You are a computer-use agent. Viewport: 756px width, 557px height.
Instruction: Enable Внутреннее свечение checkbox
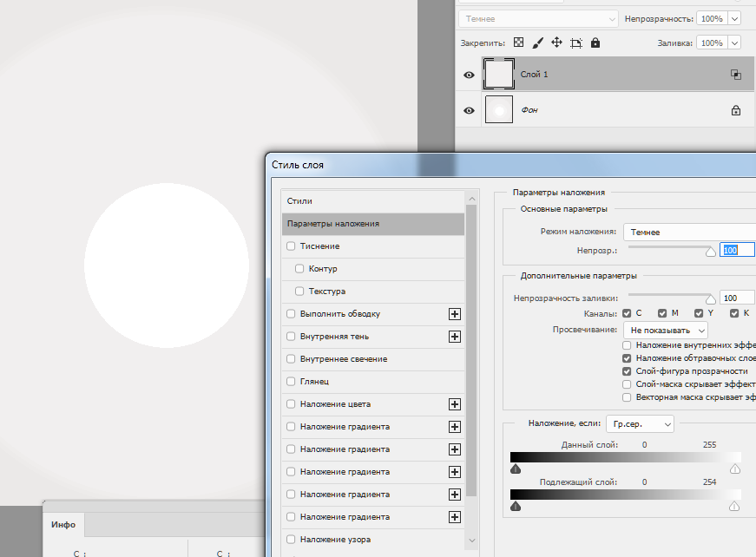tap(291, 359)
